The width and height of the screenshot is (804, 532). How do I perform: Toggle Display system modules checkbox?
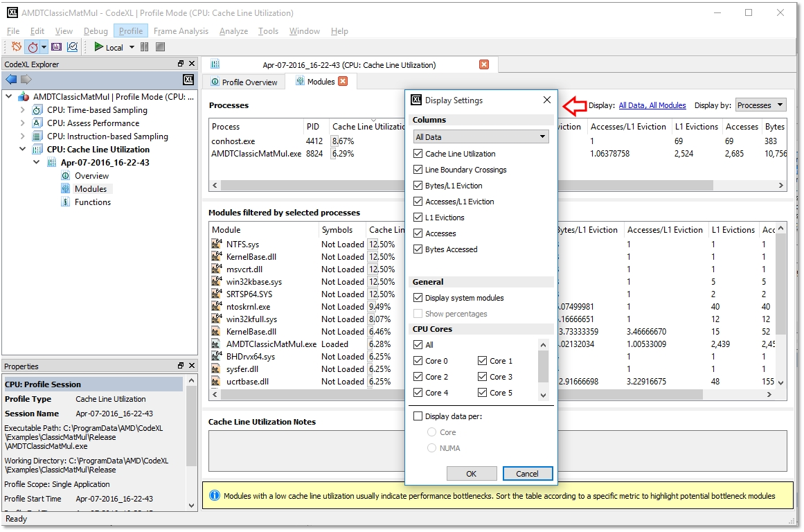click(x=418, y=298)
